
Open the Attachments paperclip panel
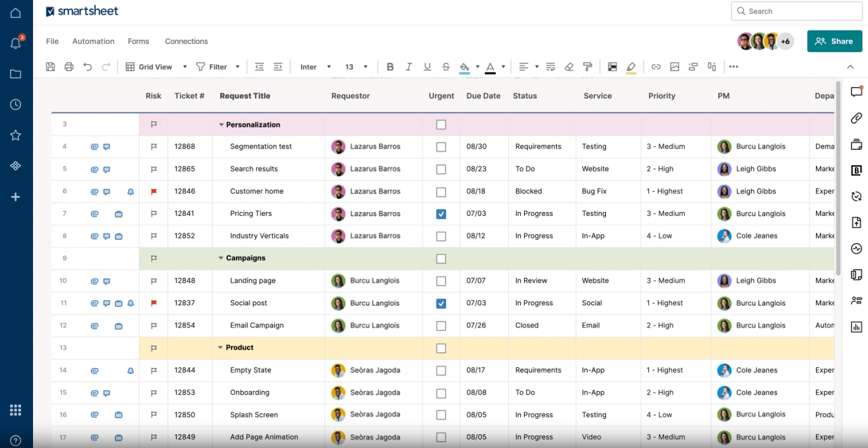[857, 118]
